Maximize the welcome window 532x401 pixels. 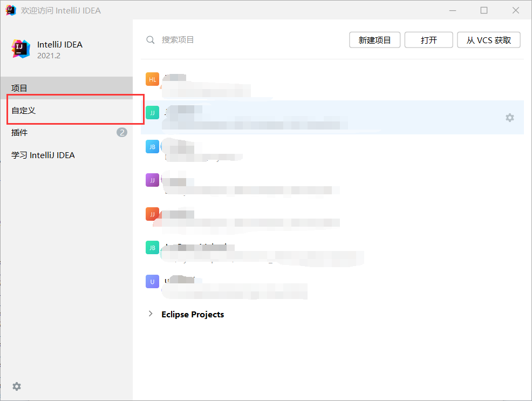coord(484,10)
